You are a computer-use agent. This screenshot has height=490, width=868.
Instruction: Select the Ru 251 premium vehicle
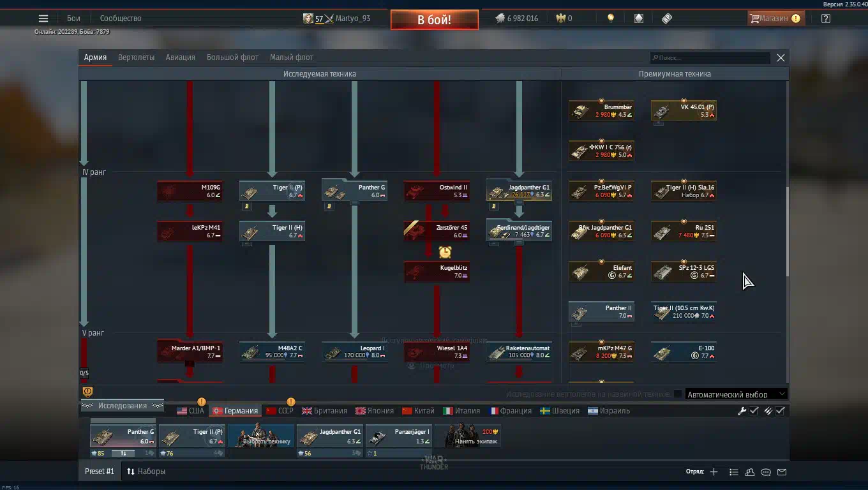click(x=684, y=231)
